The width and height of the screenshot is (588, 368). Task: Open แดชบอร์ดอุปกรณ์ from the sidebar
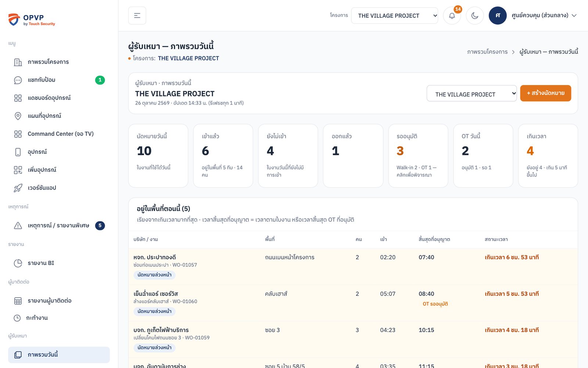pos(59,98)
